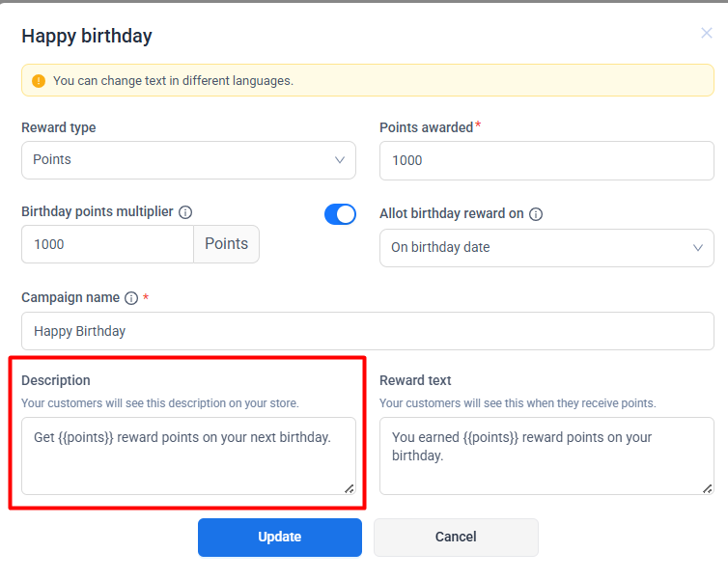The image size is (728, 580).
Task: Click the Points suffix beside multiplier field
Action: tap(227, 245)
